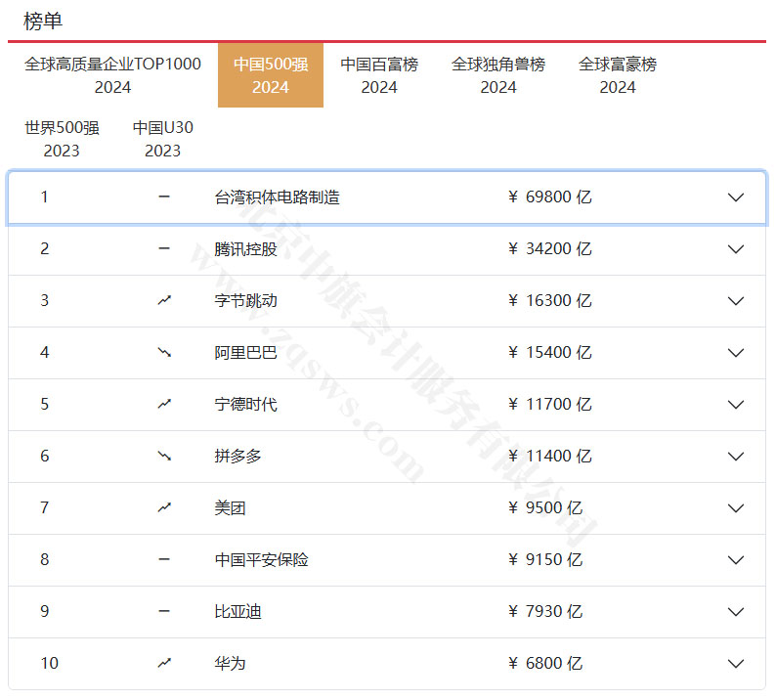
Task: Expand the 美团 row chevron
Action: click(736, 508)
